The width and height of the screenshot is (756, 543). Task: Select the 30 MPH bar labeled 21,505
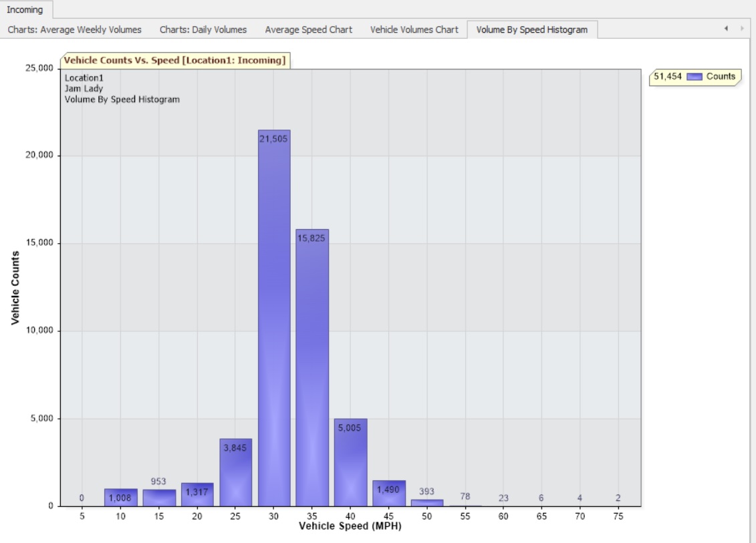pyautogui.click(x=274, y=318)
